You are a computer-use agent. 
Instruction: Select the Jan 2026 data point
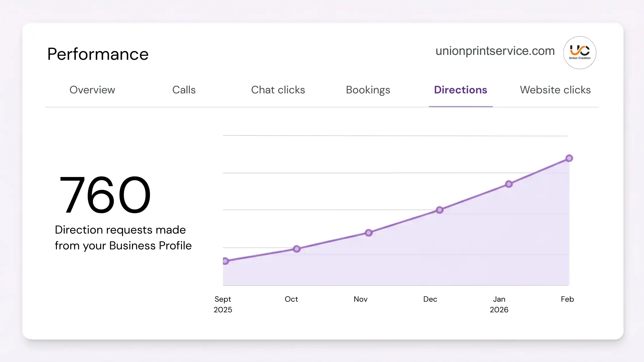click(509, 184)
